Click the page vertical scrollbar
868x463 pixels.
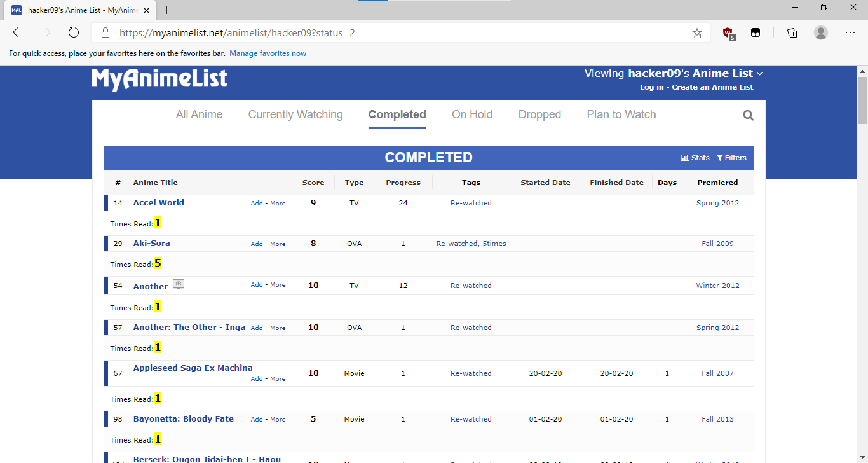[x=862, y=102]
